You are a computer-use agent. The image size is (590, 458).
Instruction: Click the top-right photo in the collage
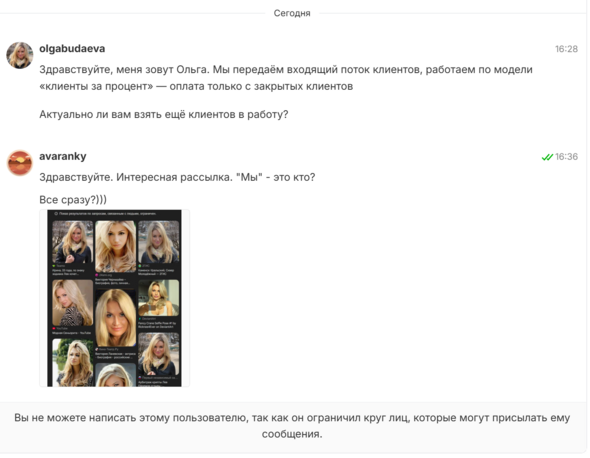[158, 242]
